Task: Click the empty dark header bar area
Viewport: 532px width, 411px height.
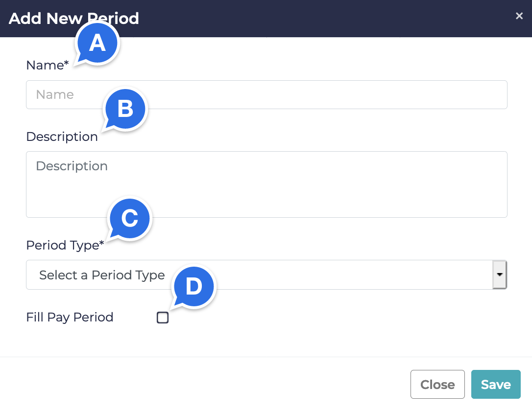Action: (318, 19)
